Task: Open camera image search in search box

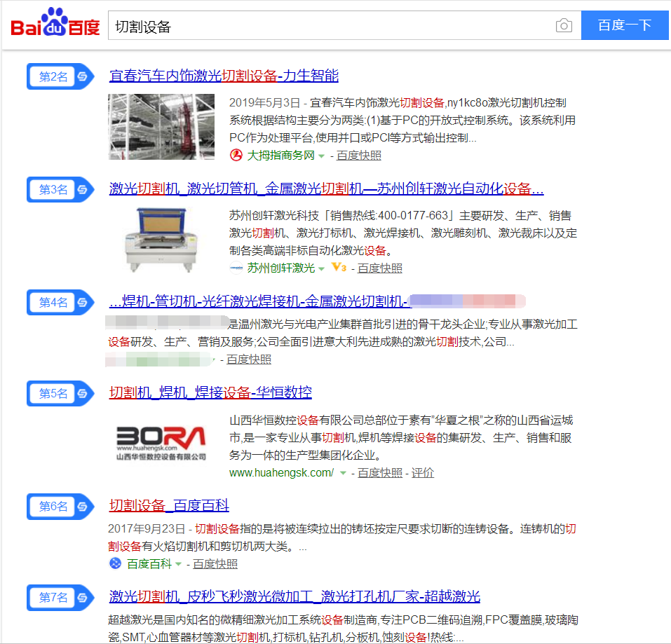Action: click(x=564, y=26)
